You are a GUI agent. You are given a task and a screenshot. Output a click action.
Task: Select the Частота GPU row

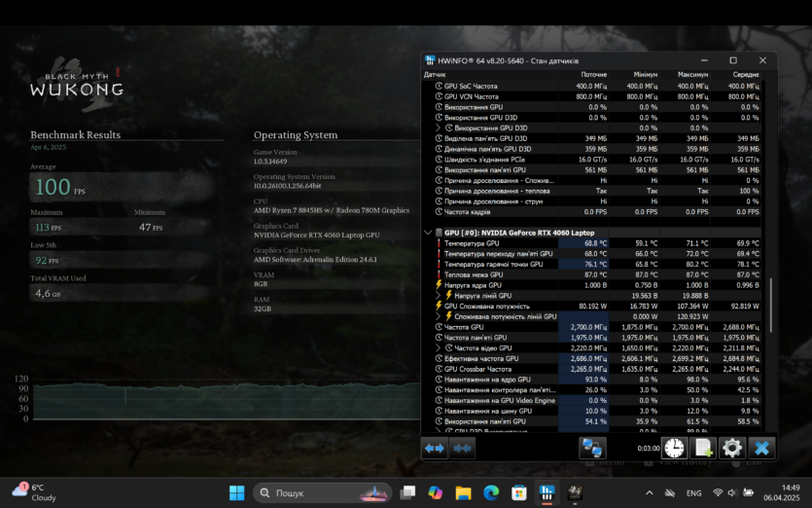tap(591, 327)
